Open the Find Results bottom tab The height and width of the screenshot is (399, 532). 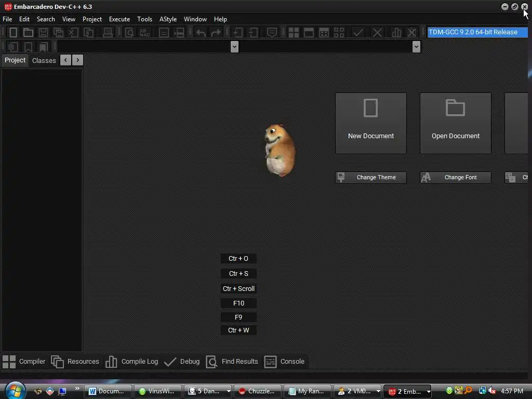click(232, 362)
